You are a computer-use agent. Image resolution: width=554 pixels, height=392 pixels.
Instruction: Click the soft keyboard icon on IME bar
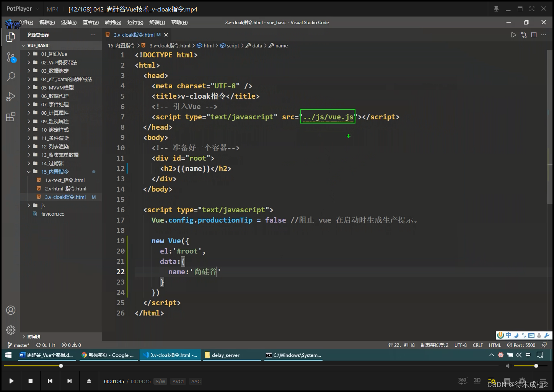(531, 335)
